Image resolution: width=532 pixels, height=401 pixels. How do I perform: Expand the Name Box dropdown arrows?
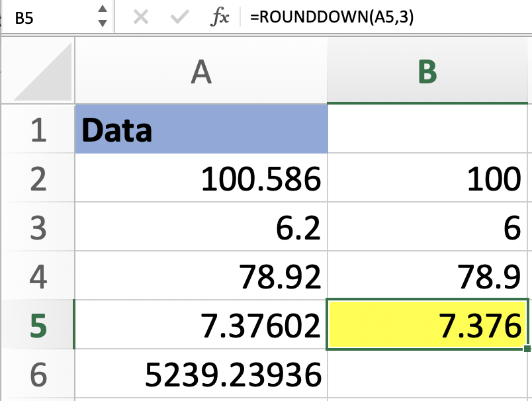(102, 17)
